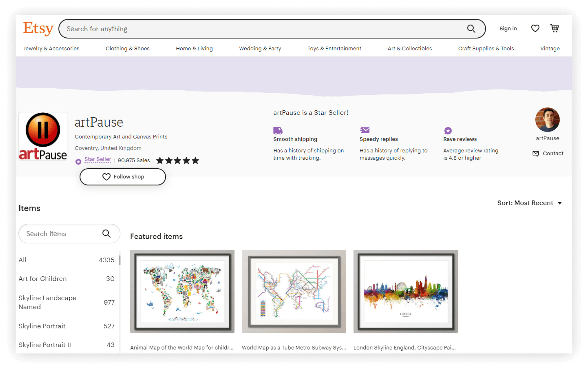588x370 pixels.
Task: Click the Etsy logo
Action: pos(38,29)
